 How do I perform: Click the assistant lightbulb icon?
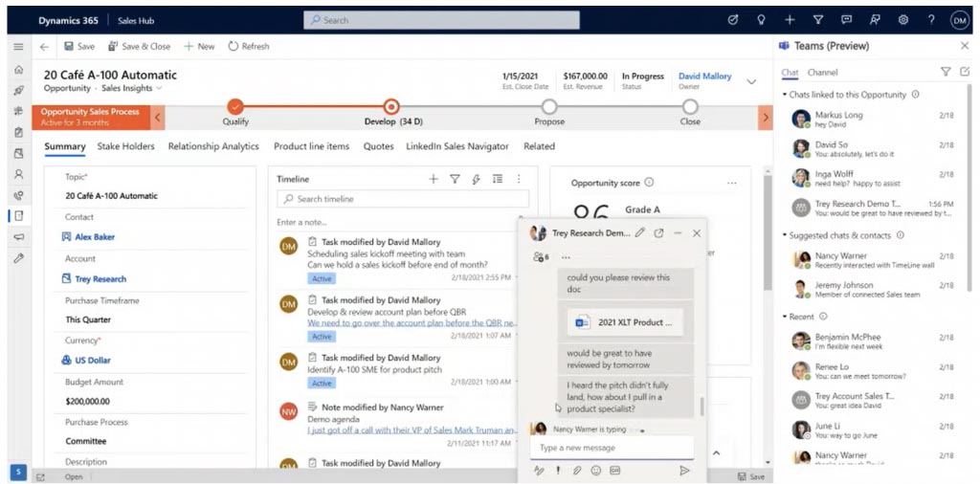tap(761, 20)
